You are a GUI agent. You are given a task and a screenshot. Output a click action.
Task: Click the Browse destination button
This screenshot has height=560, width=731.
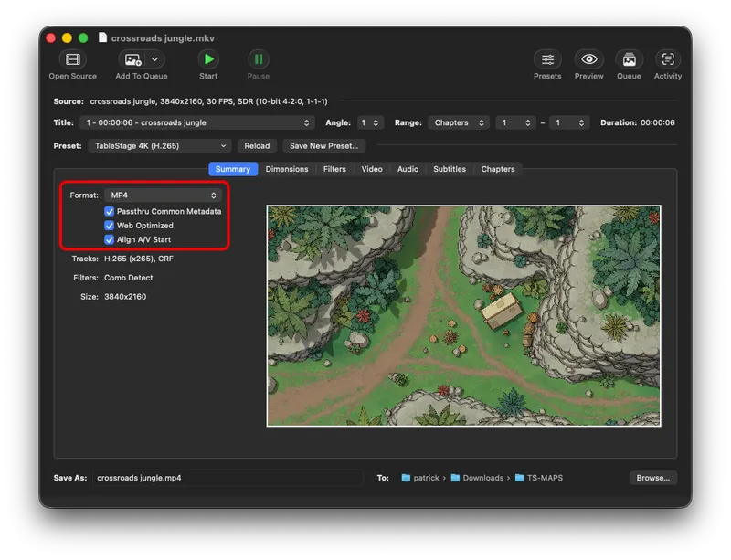pos(652,478)
